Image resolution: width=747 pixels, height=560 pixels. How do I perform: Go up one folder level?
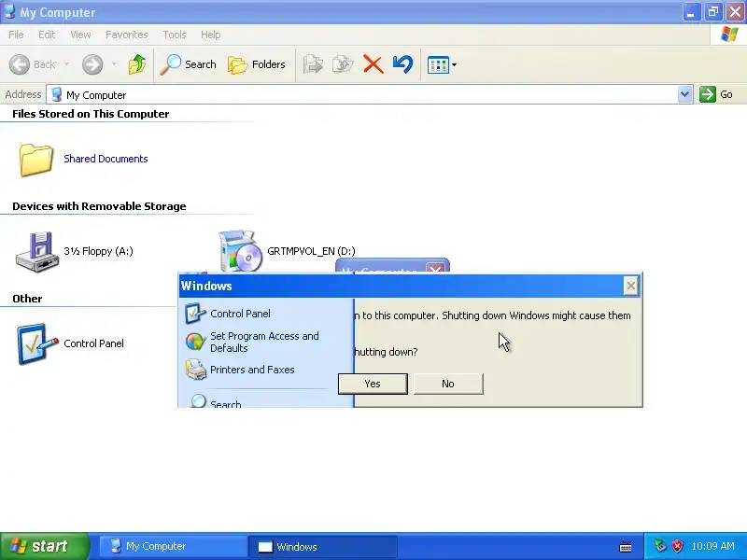pos(137,64)
